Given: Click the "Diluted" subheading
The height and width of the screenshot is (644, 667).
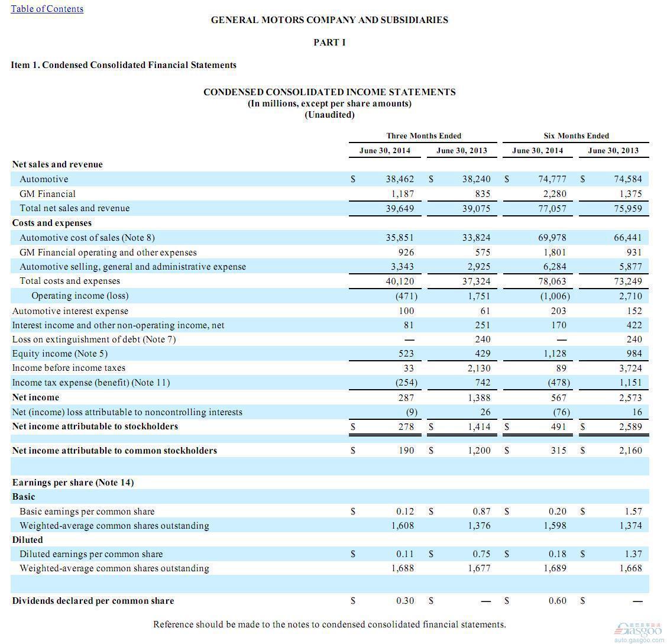Looking at the screenshot, I should point(28,540).
